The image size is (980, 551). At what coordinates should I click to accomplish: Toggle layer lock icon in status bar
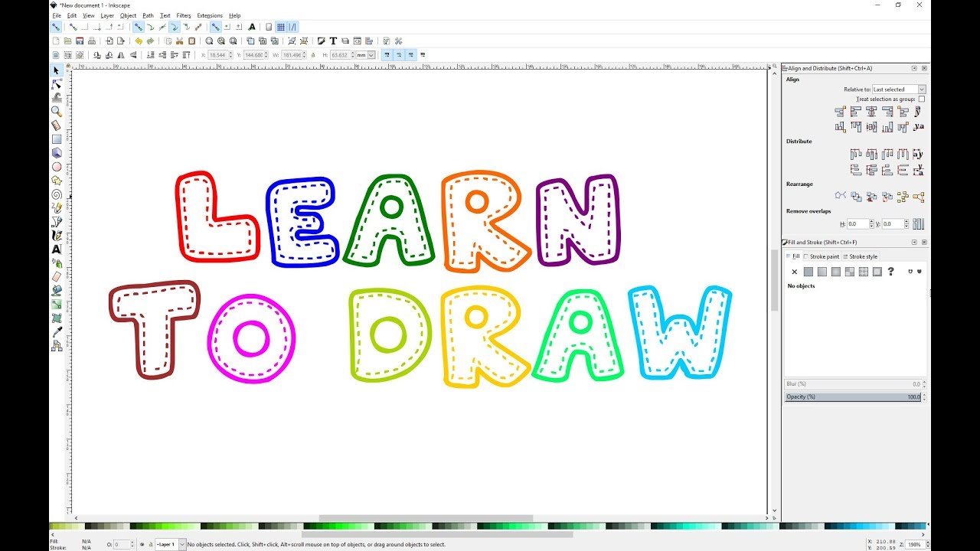pyautogui.click(x=150, y=544)
